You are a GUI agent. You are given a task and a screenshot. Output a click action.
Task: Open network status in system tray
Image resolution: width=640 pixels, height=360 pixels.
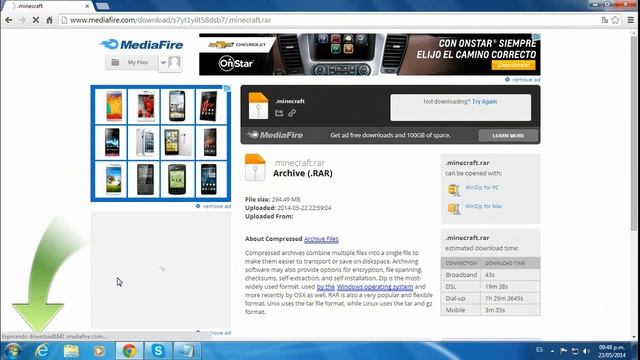tap(575, 351)
